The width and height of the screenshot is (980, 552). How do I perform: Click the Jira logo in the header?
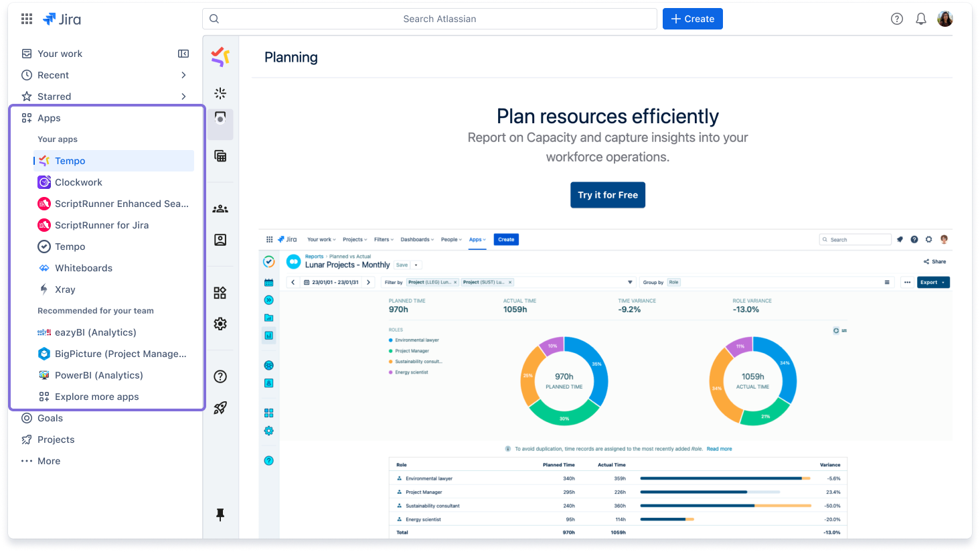point(62,19)
